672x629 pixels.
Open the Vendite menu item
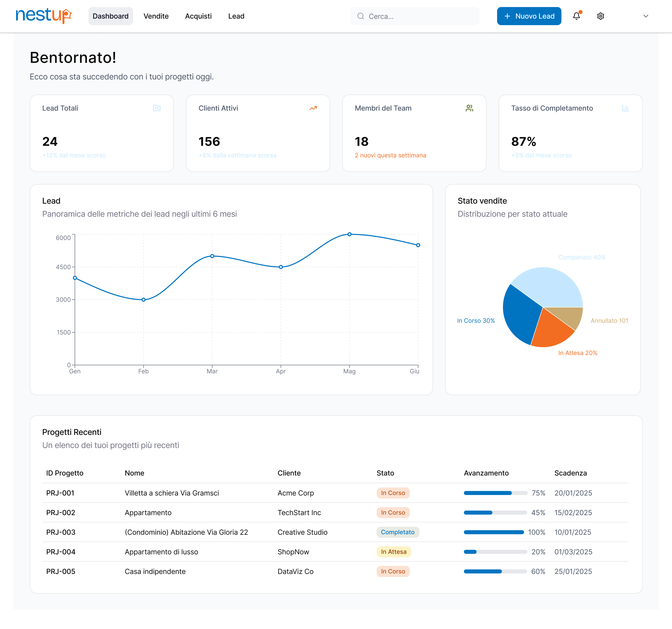156,16
